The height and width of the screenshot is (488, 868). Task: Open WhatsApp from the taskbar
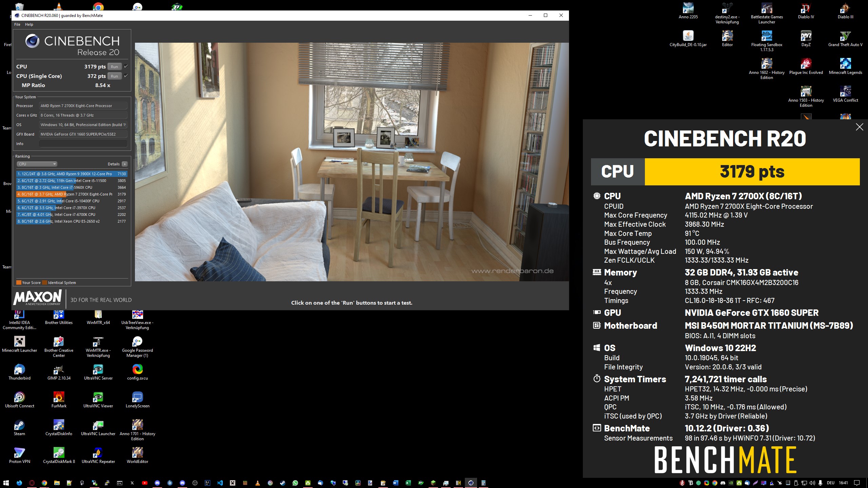tap(295, 483)
